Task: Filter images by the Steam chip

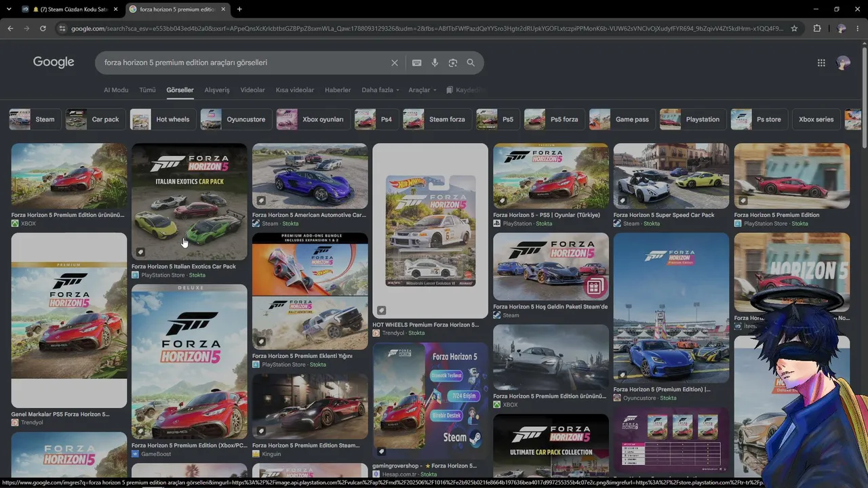Action: [x=35, y=119]
